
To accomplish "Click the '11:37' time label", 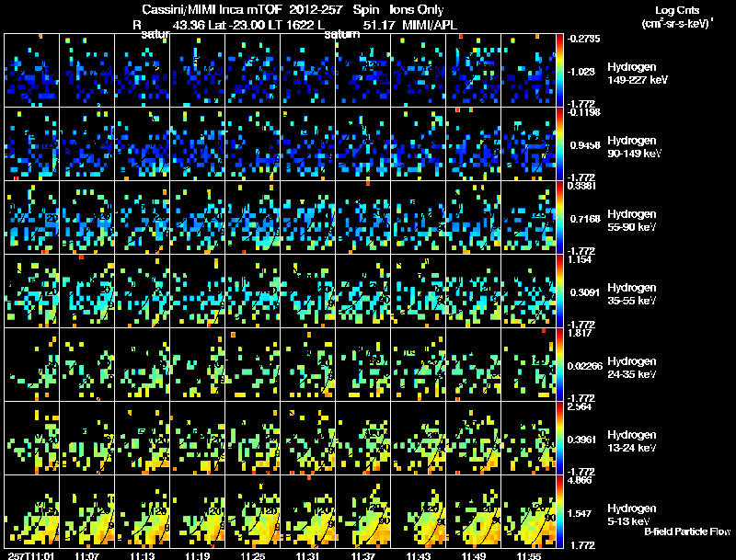I will pos(362,555).
